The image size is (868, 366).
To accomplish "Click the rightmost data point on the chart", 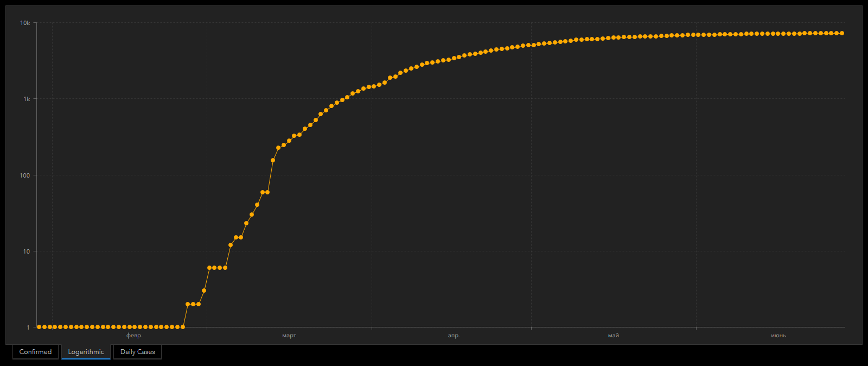I will click(841, 33).
